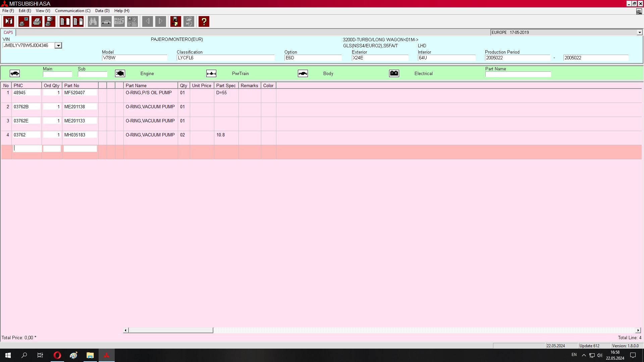The width and height of the screenshot is (644, 362).
Task: Open the VIN dropdown list
Action: [58, 46]
